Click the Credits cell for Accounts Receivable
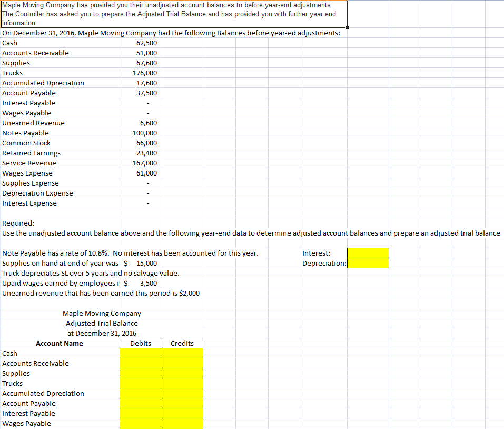 182,363
